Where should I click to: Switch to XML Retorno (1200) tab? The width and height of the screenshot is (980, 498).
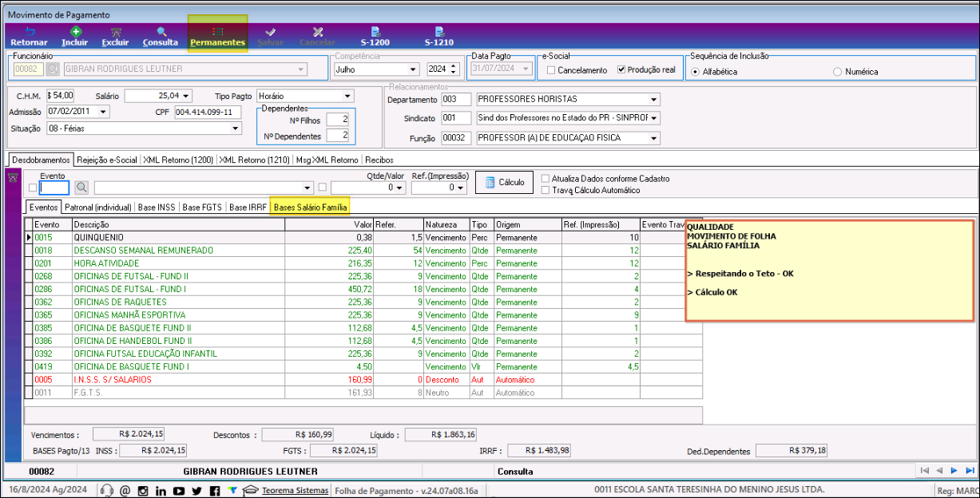click(178, 160)
